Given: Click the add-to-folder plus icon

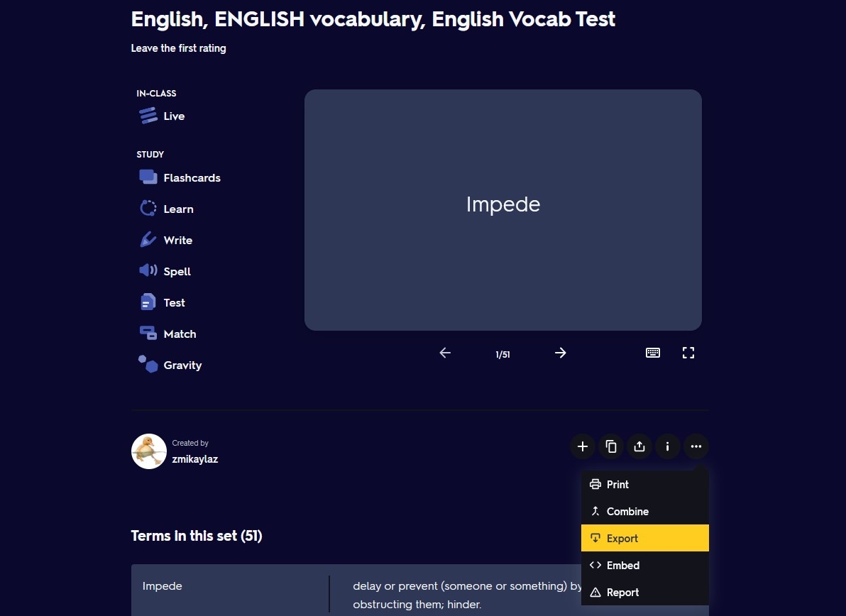Looking at the screenshot, I should (583, 446).
